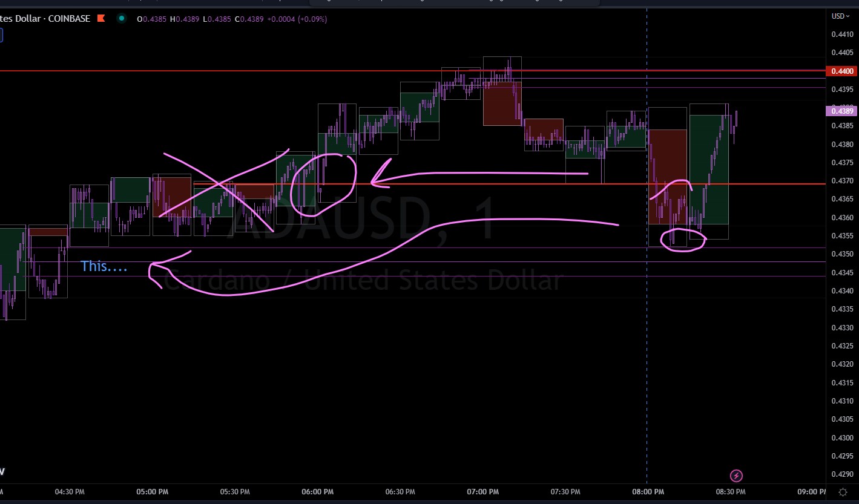Click the 0.4380 price scale label

pyautogui.click(x=842, y=145)
